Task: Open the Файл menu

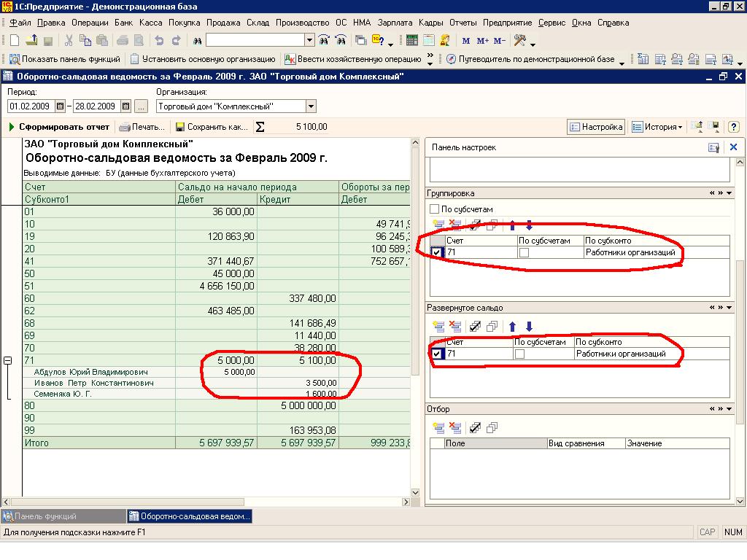Action: coord(20,23)
